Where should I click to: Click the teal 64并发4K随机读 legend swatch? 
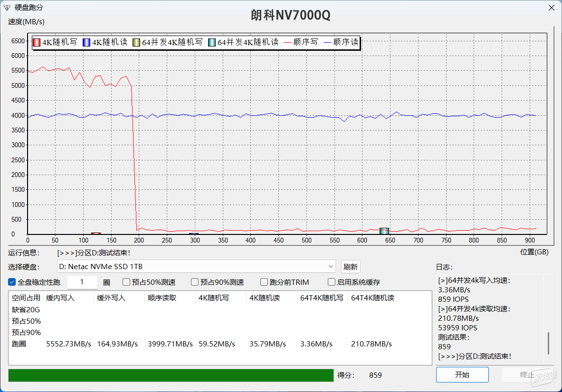(x=212, y=42)
